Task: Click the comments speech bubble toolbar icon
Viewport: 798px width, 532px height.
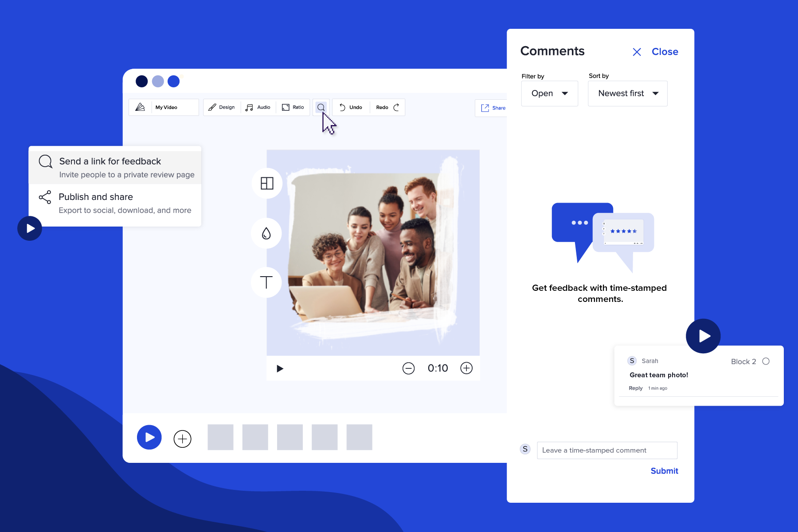Action: (x=321, y=107)
